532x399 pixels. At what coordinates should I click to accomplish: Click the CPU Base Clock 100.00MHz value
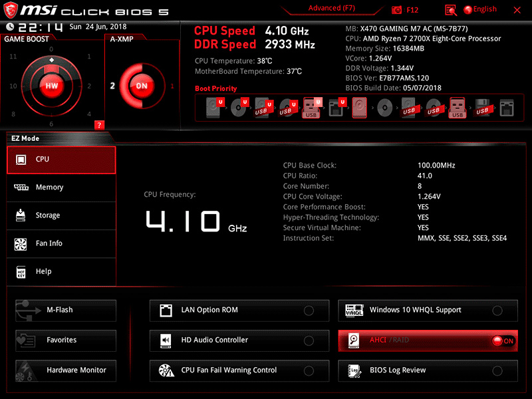tap(436, 166)
